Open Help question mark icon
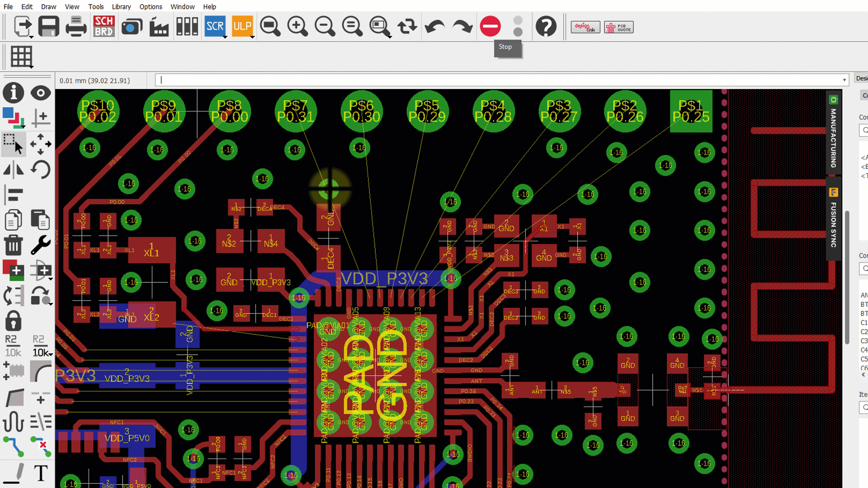868x488 pixels. click(546, 27)
